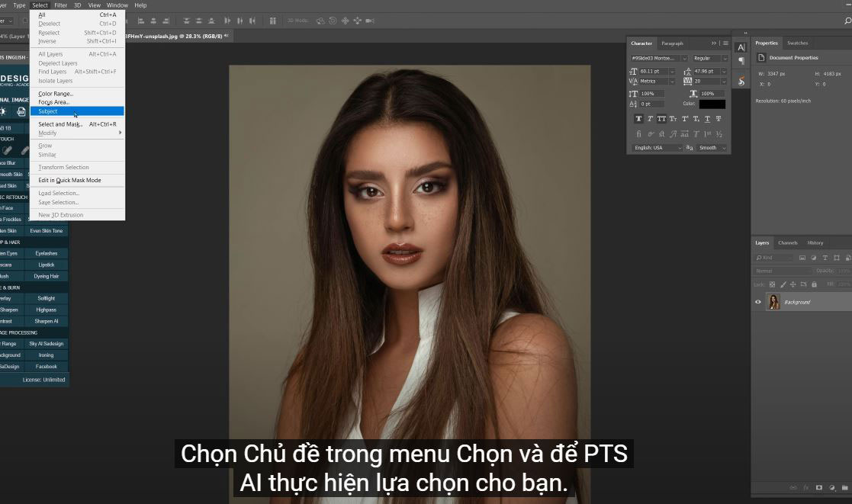Click the Eyelashes button in plugin panel

47,254
